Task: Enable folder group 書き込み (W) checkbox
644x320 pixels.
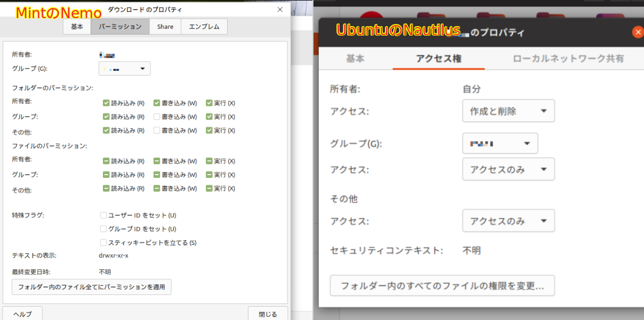Action: click(x=157, y=117)
